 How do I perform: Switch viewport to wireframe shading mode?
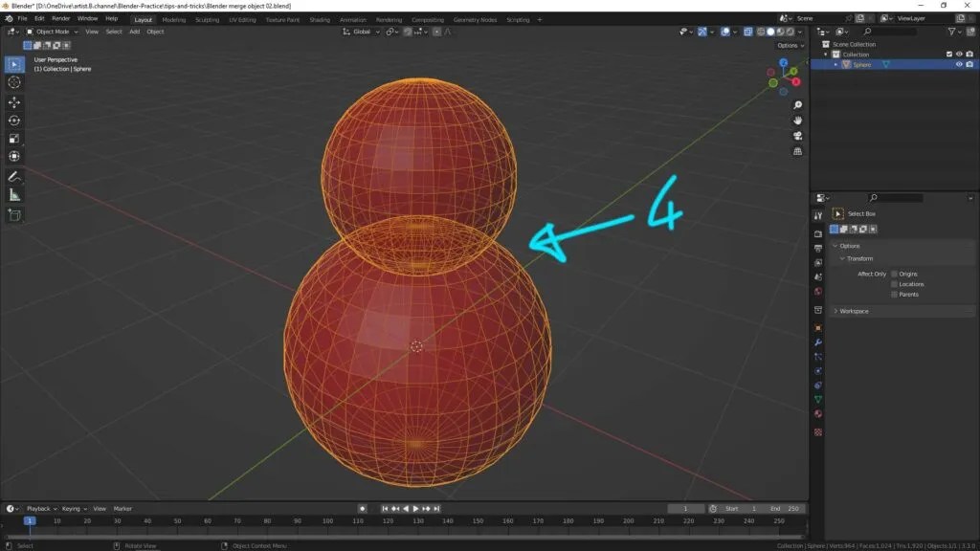(x=760, y=32)
